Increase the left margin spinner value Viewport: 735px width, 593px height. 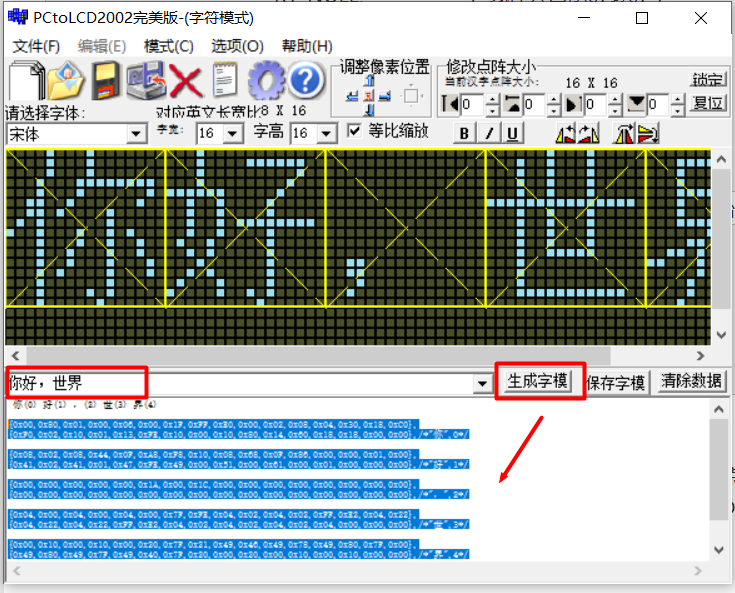click(492, 99)
